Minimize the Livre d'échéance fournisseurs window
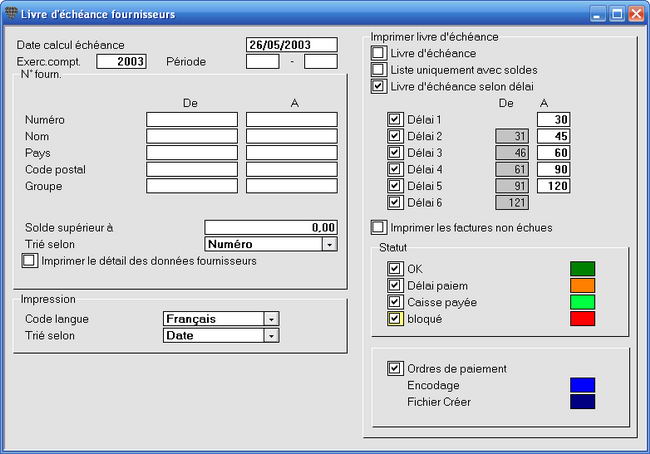Image resolution: width=650 pixels, height=454 pixels. [597, 14]
